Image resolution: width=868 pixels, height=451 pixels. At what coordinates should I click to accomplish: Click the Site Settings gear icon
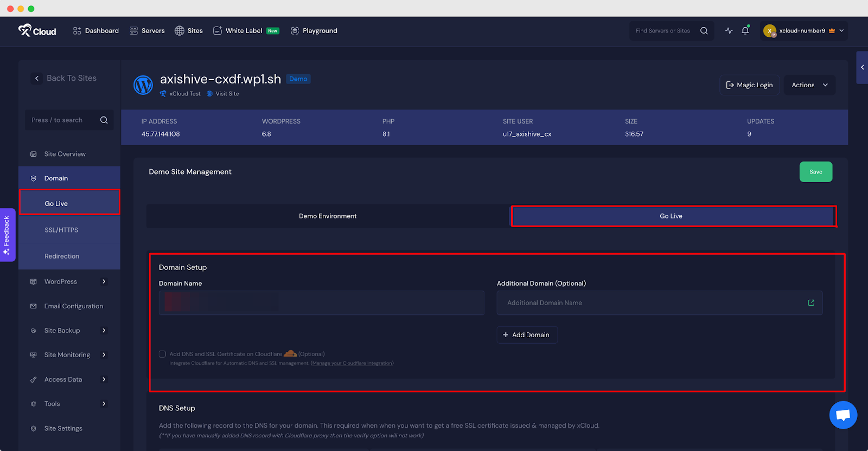tap(34, 428)
